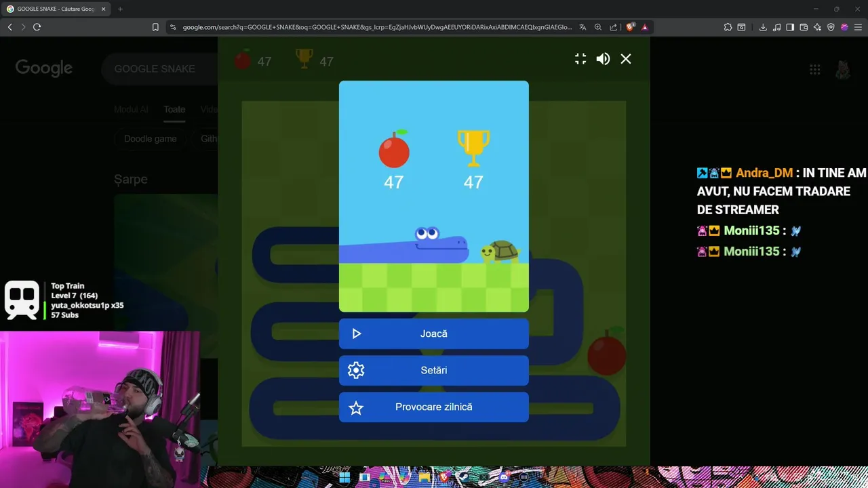
Task: Show the downloads panel
Action: tap(763, 27)
